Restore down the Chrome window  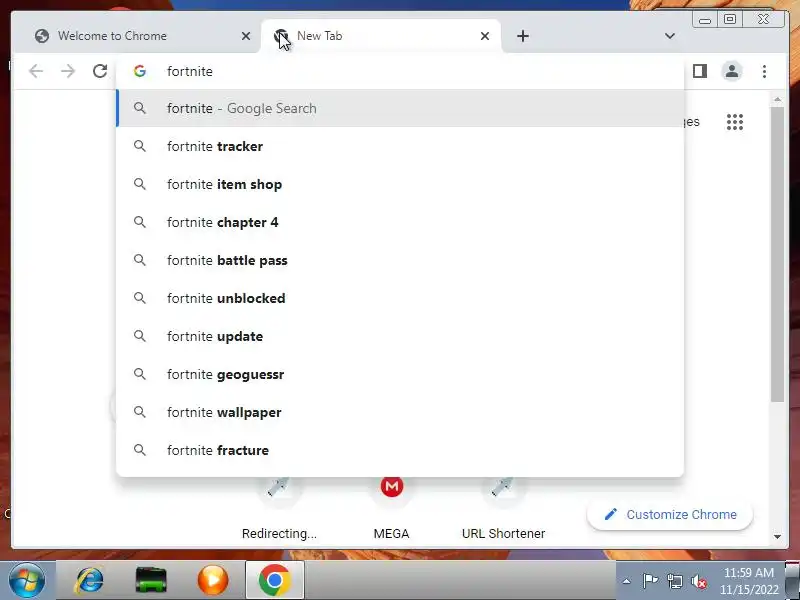(x=730, y=19)
